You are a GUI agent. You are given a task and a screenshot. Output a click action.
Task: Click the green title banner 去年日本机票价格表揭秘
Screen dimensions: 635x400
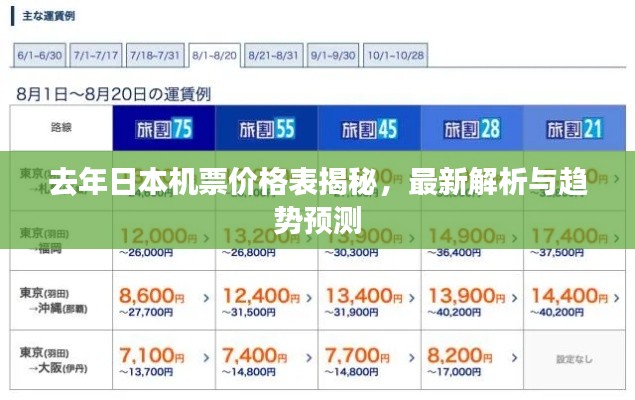(318, 200)
